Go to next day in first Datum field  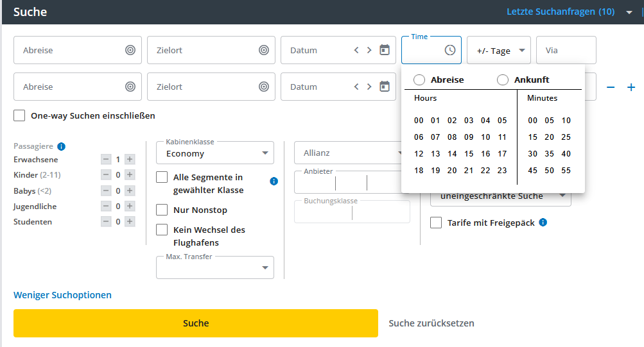[x=369, y=50]
